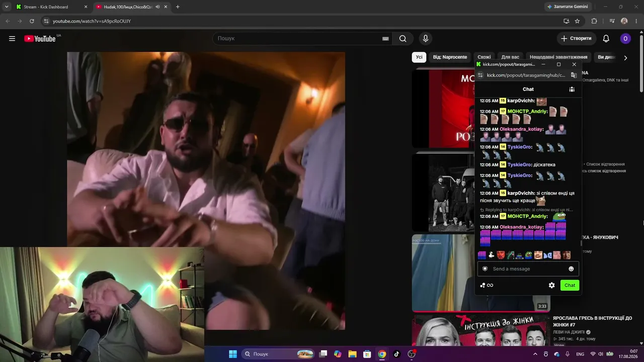Click the YouTube search magnifier button
This screenshot has height=362, width=644.
click(403, 39)
